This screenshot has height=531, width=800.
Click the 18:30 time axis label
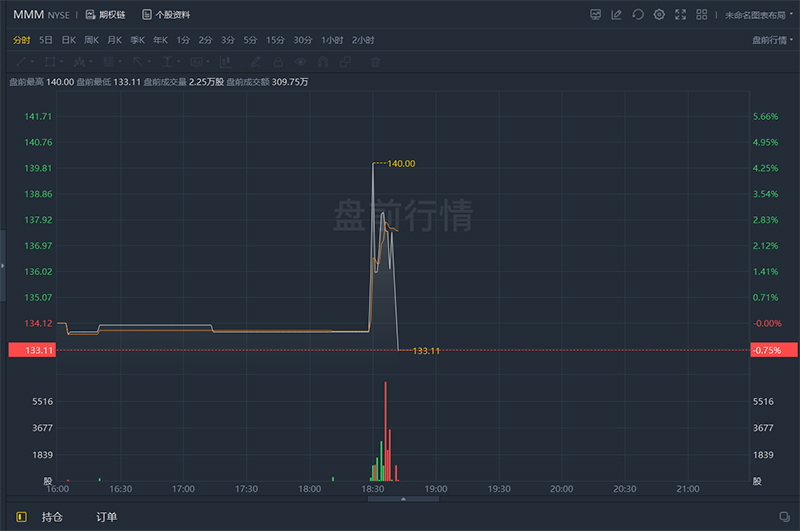click(x=373, y=489)
